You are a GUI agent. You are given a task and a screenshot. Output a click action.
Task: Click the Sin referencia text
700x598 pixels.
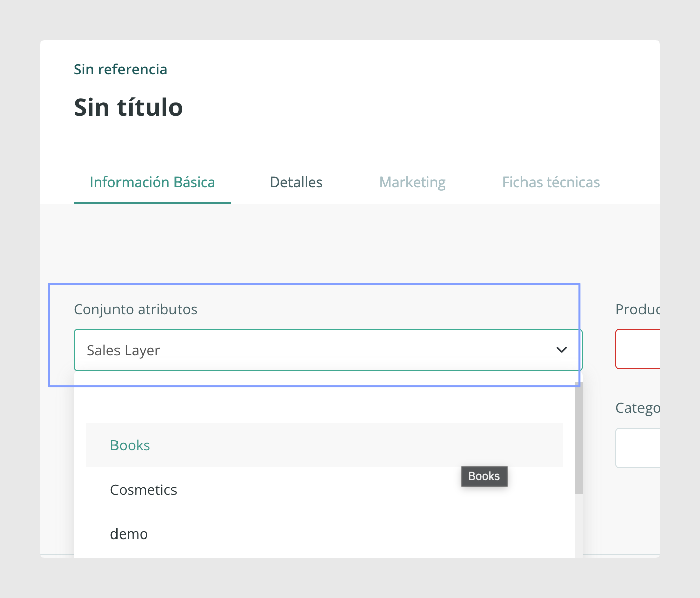click(121, 69)
